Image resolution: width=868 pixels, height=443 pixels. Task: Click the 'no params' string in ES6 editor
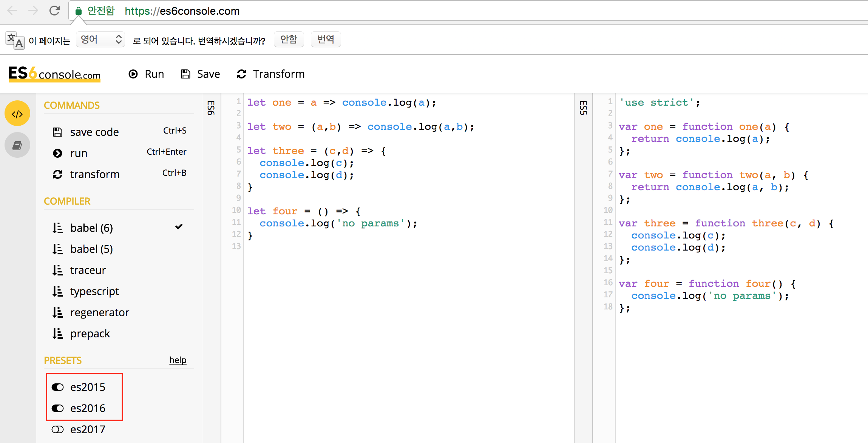(x=370, y=223)
